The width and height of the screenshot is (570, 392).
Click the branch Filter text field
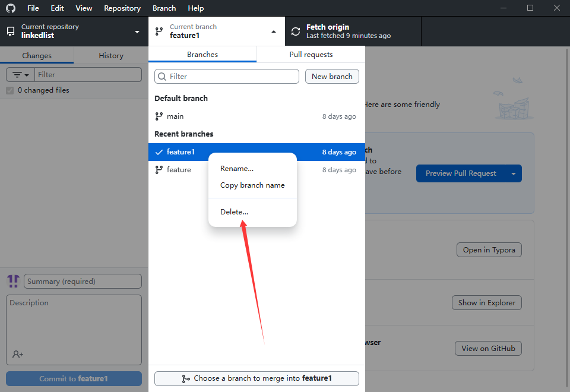(232, 77)
